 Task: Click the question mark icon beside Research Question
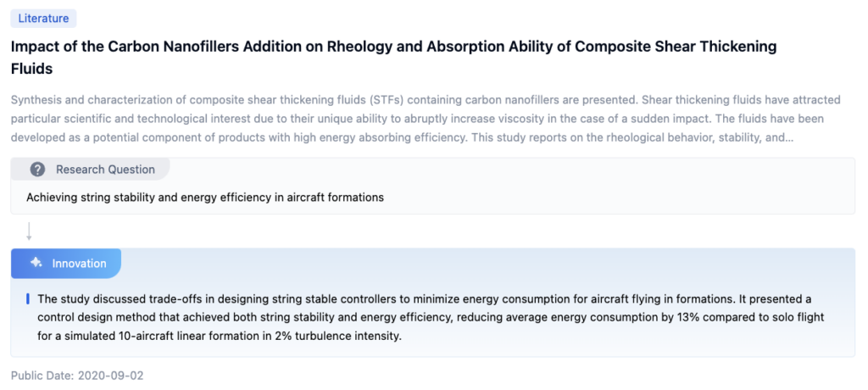click(37, 170)
